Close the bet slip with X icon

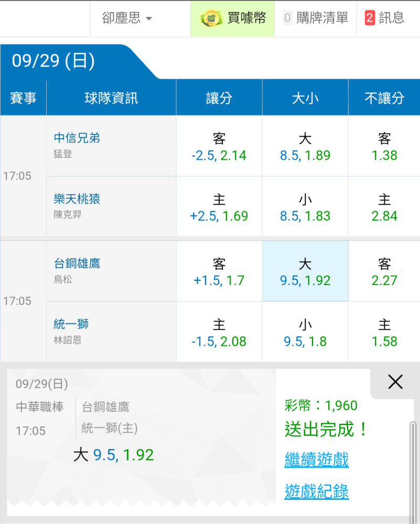(395, 382)
